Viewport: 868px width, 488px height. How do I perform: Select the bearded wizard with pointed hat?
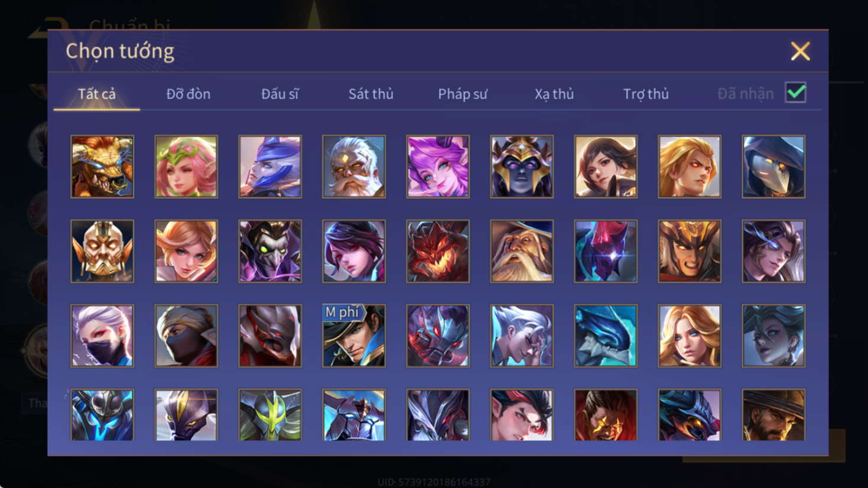(522, 251)
